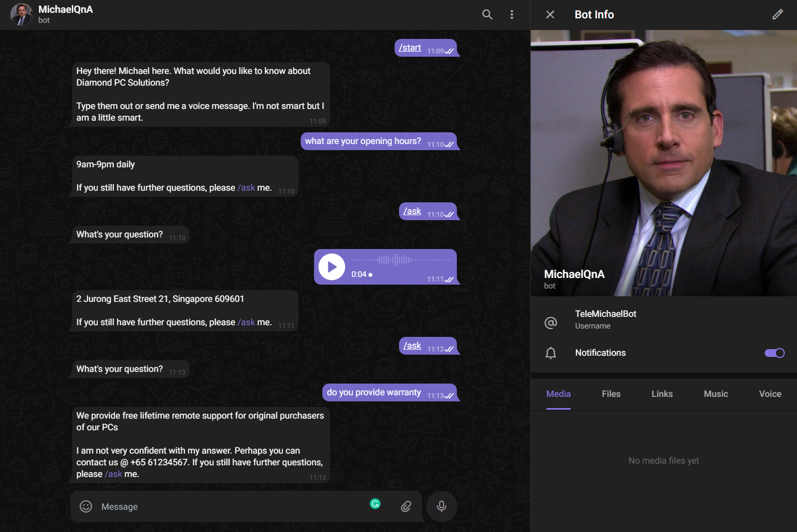Open the chat options three-dot menu
This screenshot has width=797, height=532.
pos(512,14)
